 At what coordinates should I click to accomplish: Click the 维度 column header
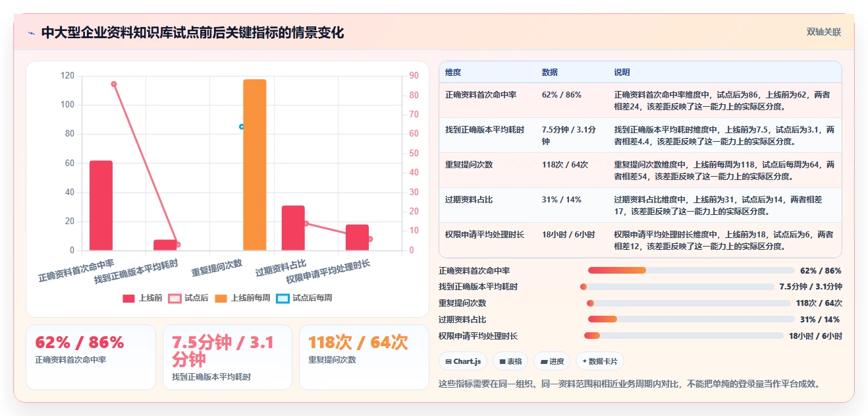(x=453, y=73)
